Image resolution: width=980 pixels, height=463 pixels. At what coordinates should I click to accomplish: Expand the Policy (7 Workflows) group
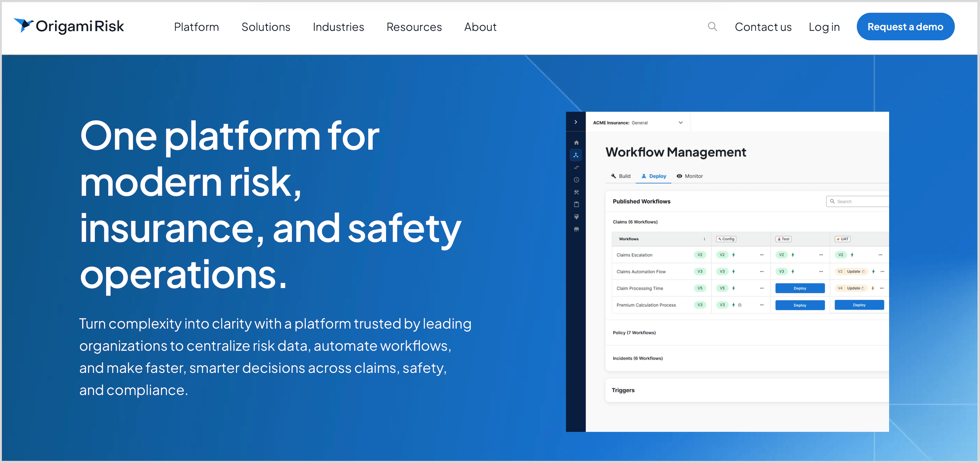coord(634,333)
